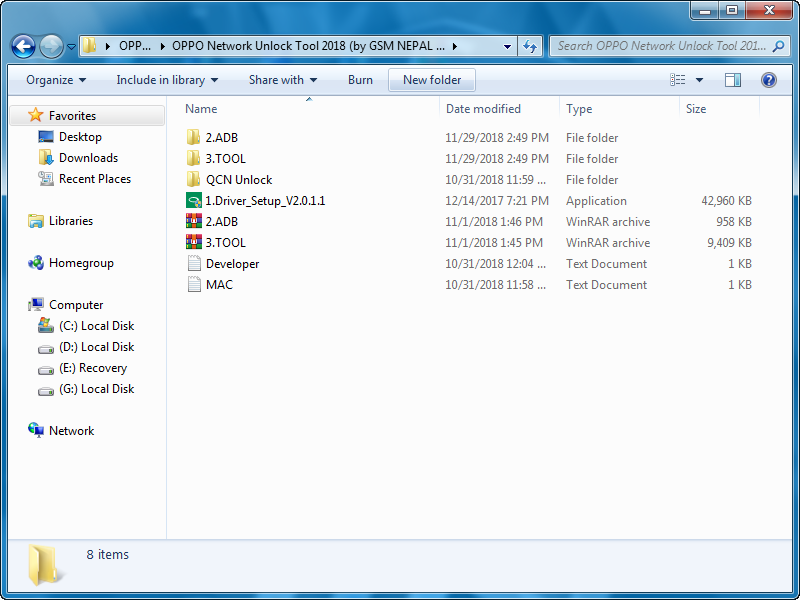800x600 pixels.
Task: Click the (C:) system drive icon
Action: tap(45, 325)
